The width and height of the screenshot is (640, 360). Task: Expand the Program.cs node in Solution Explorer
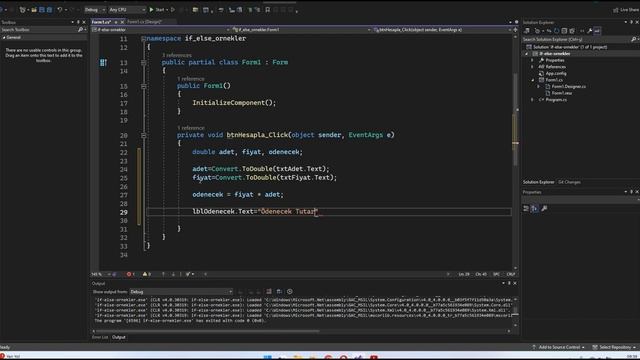[x=532, y=100]
